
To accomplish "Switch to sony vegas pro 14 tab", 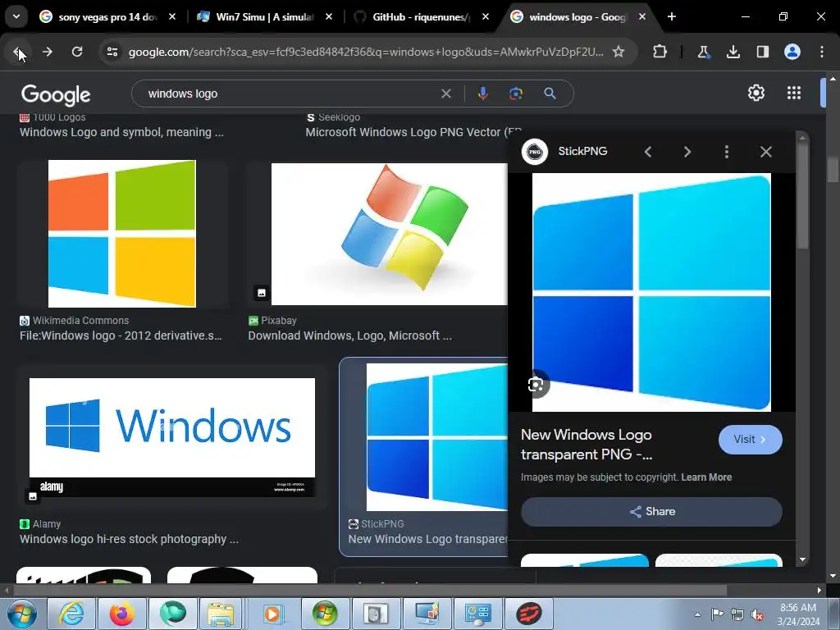I will pos(107,17).
